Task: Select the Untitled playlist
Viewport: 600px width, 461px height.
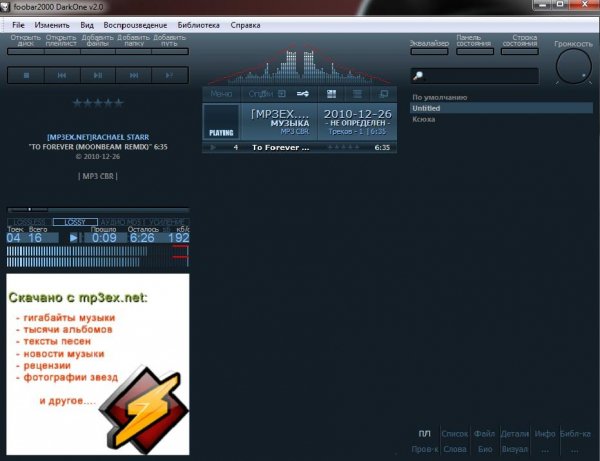Action: click(501, 108)
